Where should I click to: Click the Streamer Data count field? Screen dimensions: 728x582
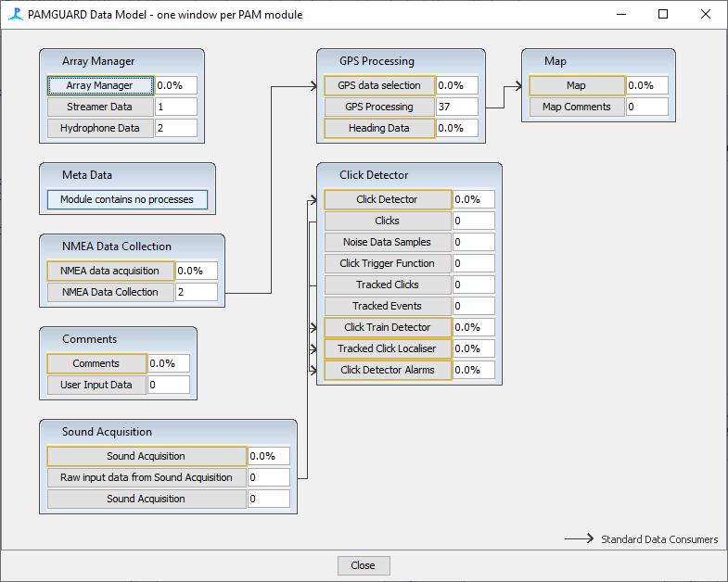tap(176, 107)
